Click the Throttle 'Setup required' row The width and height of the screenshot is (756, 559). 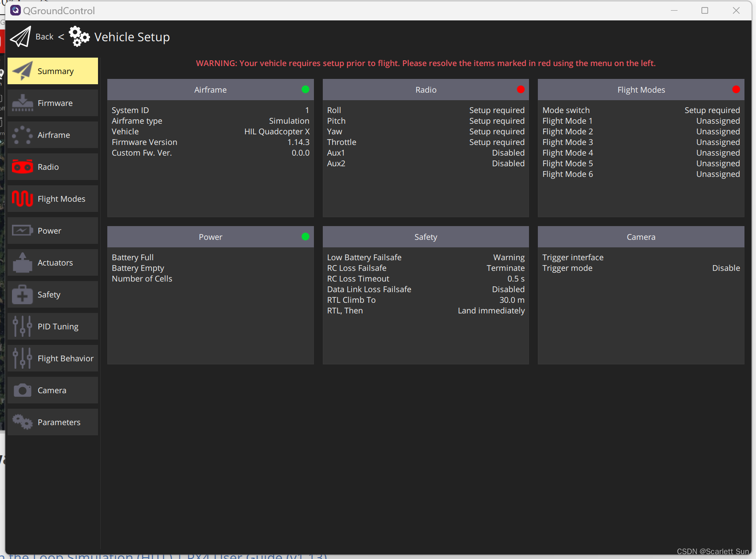coord(426,142)
